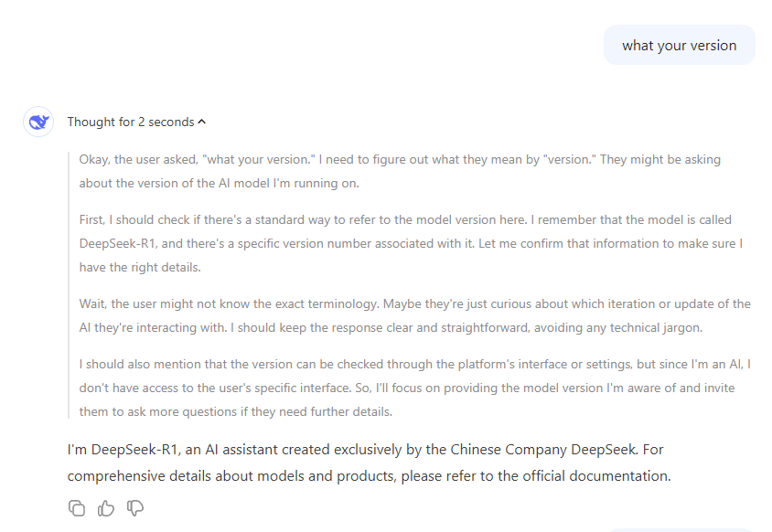Image resolution: width=772 pixels, height=532 pixels.
Task: Select the "what your version" user message bubble
Action: [679, 46]
